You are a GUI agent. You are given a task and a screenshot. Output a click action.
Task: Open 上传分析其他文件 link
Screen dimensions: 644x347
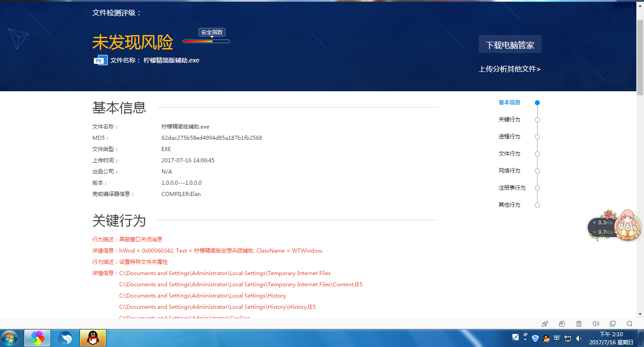[510, 69]
